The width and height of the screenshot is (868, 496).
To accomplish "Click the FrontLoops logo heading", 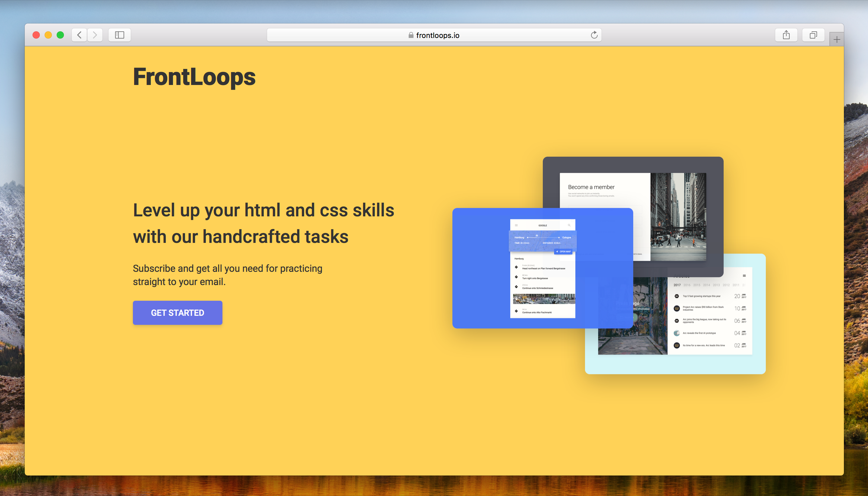I will [194, 77].
